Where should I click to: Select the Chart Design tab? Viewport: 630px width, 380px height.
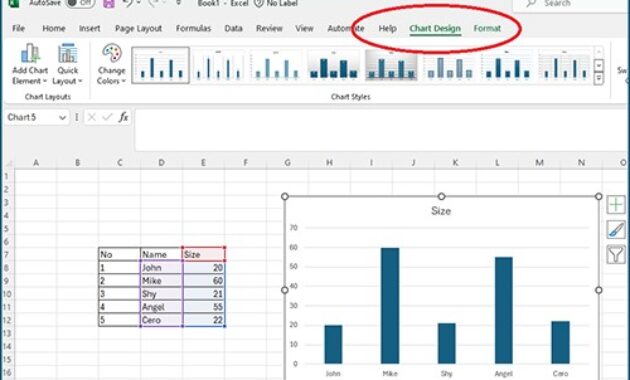[x=435, y=28]
